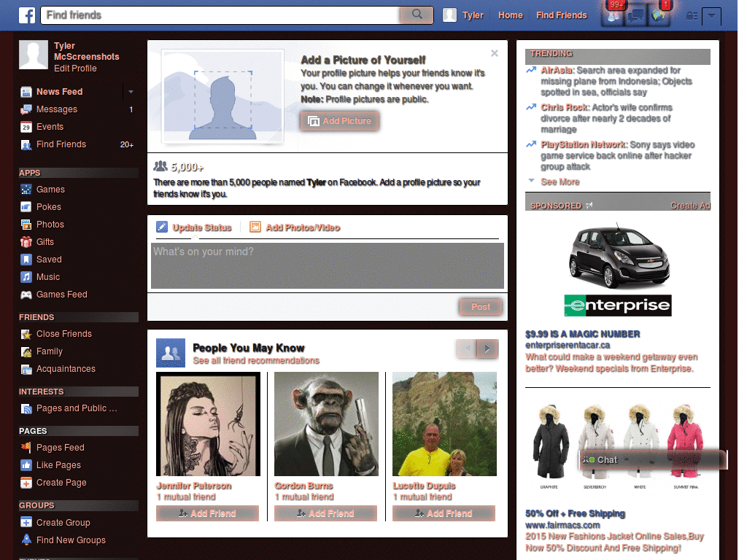Click the Enterprise car ad image

[619, 271]
